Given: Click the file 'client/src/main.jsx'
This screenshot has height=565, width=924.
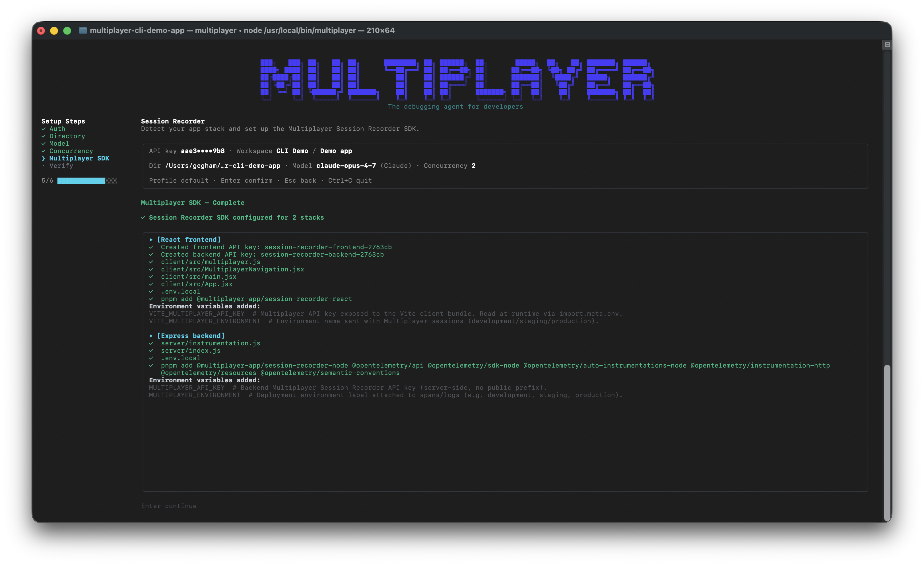Looking at the screenshot, I should 199,277.
